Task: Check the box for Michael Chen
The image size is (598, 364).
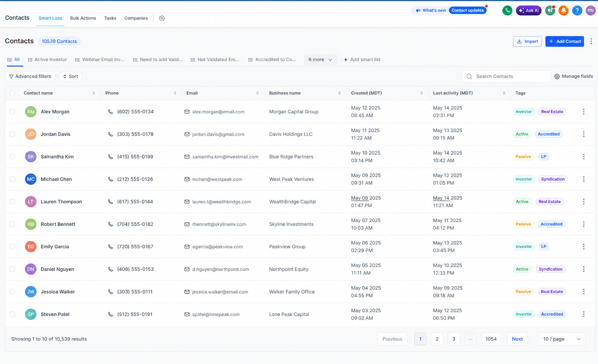Action: click(x=12, y=179)
